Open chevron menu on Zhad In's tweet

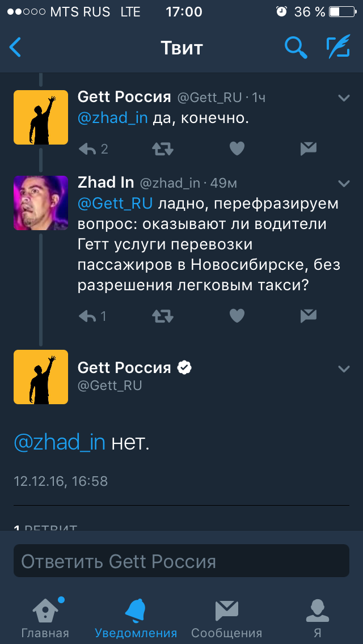click(x=344, y=183)
